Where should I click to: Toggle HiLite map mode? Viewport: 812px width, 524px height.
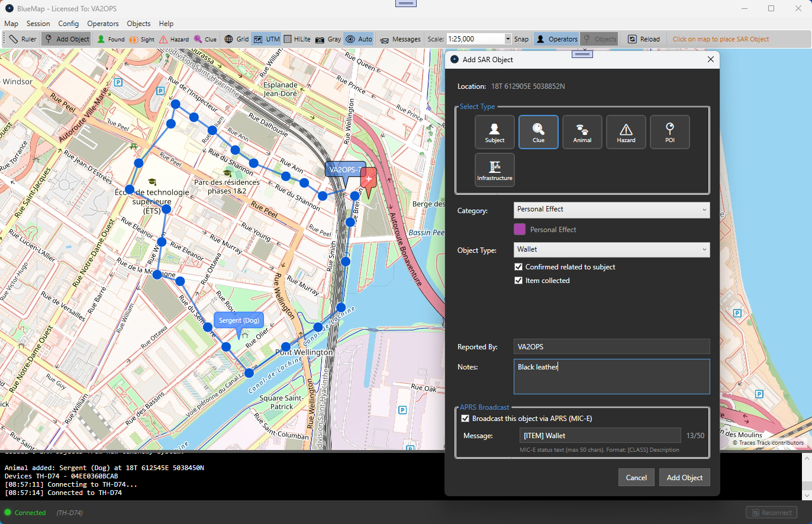pyautogui.click(x=297, y=39)
